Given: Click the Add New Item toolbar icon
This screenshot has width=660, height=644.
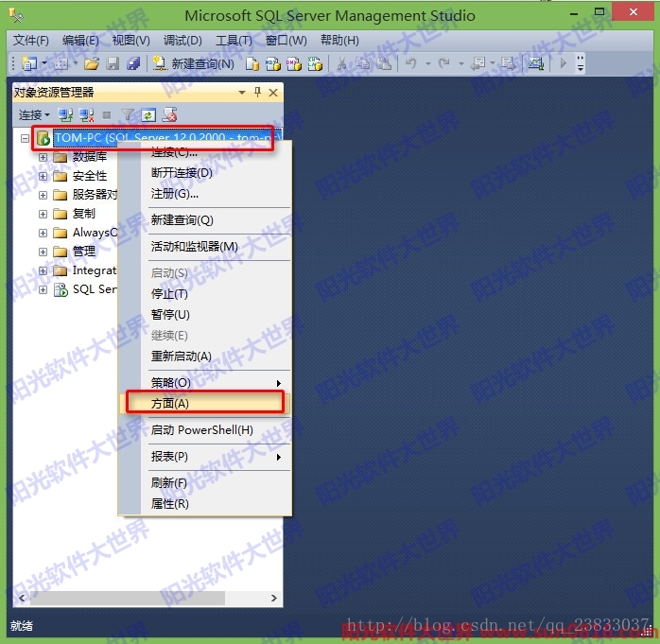Looking at the screenshot, I should point(61,63).
